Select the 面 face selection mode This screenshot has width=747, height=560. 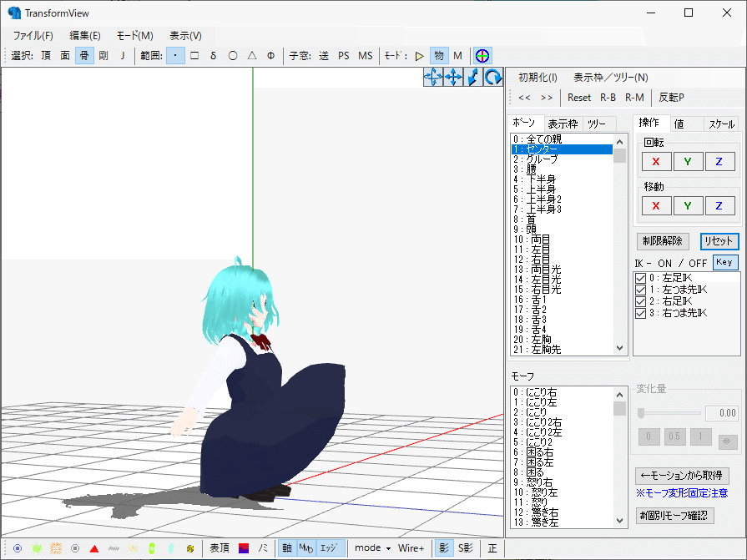65,56
